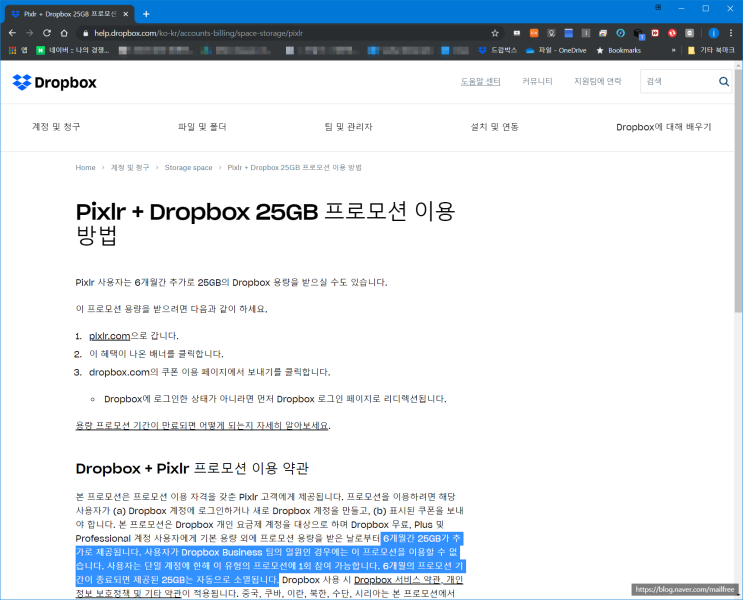Open the Bookmarks star folder

pos(618,50)
